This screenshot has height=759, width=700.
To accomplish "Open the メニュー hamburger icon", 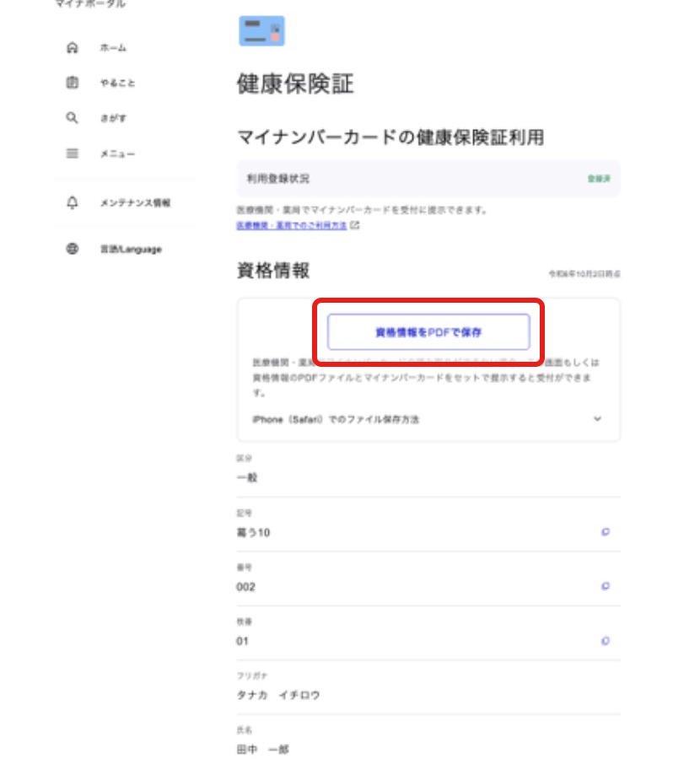I will coord(73,153).
